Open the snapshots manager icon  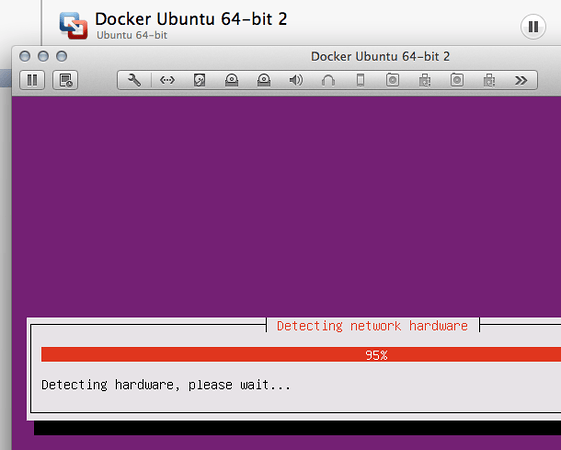(65, 80)
